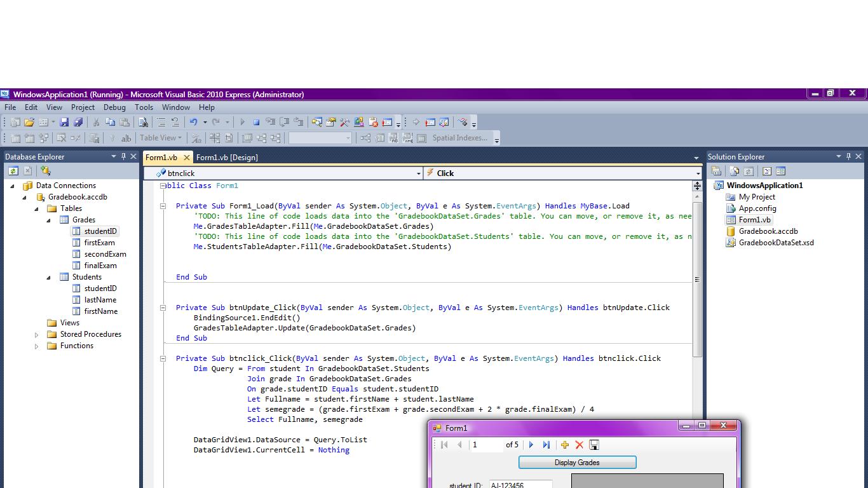The width and height of the screenshot is (868, 488).
Task: Click the Step Into icon
Action: pyautogui.click(x=271, y=122)
